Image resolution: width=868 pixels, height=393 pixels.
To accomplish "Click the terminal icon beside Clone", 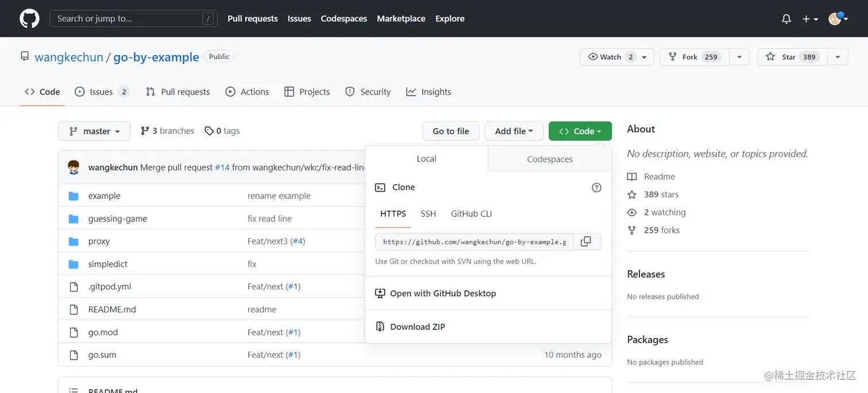I will [x=380, y=188].
